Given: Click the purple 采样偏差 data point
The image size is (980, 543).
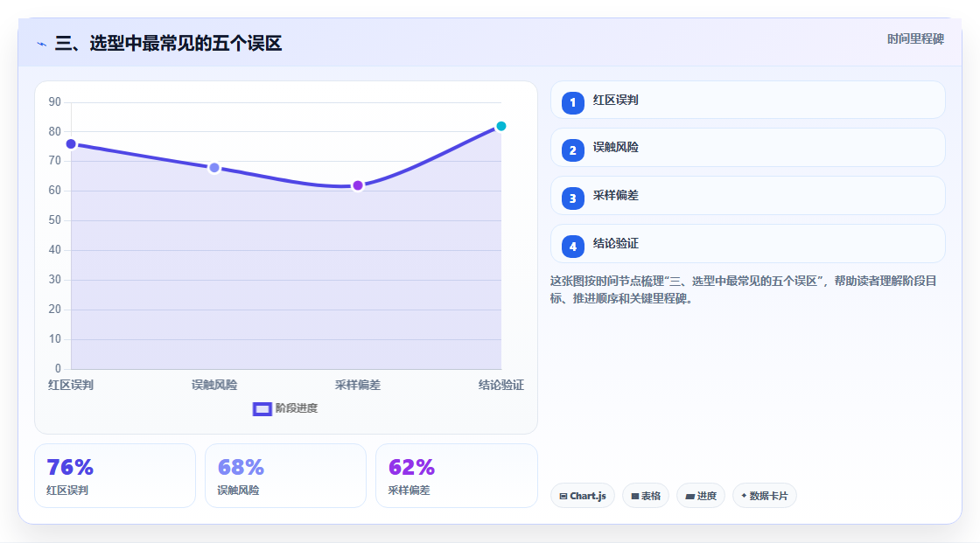Looking at the screenshot, I should click(358, 185).
